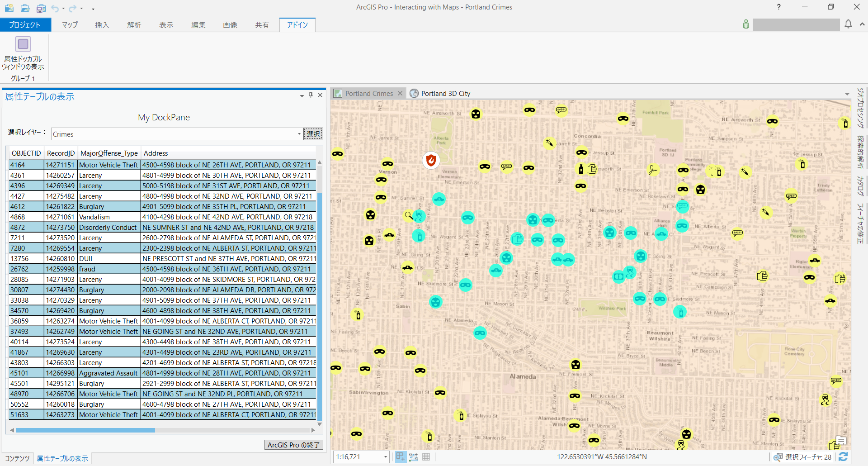Switch to the 表示 ribbon tab
The height and width of the screenshot is (466, 868).
click(166, 25)
